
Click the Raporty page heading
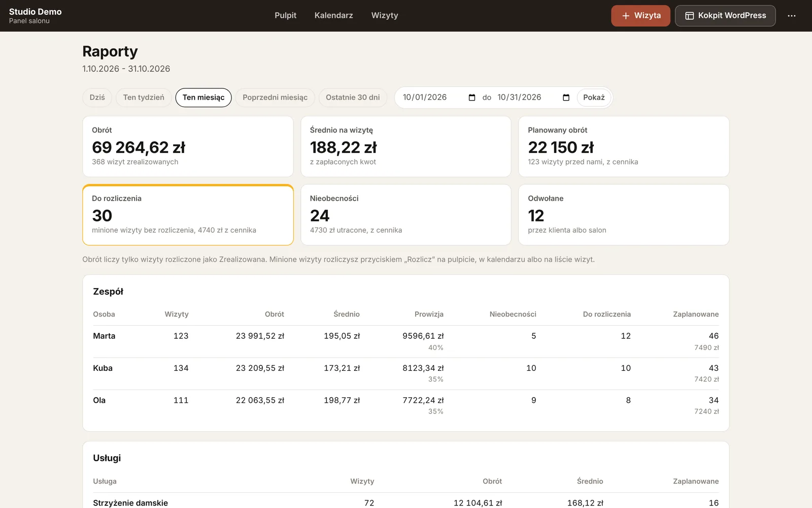(x=110, y=51)
